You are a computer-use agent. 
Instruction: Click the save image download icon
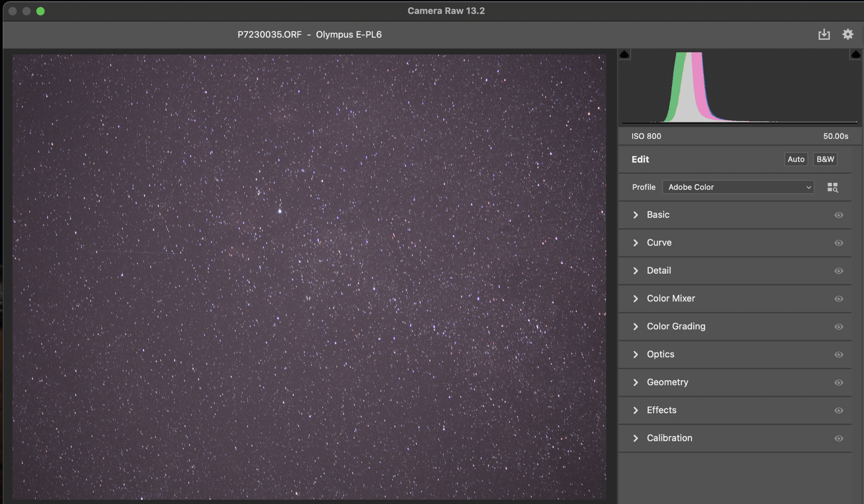pos(824,35)
